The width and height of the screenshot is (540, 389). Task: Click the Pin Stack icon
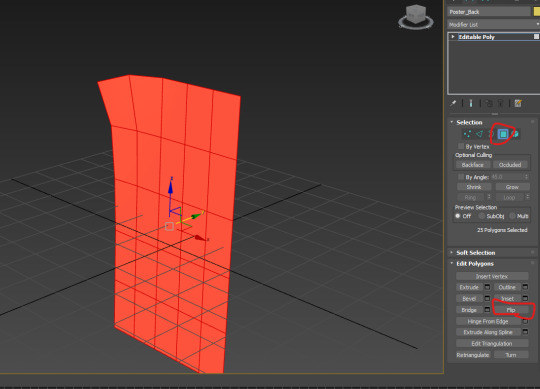coord(453,103)
